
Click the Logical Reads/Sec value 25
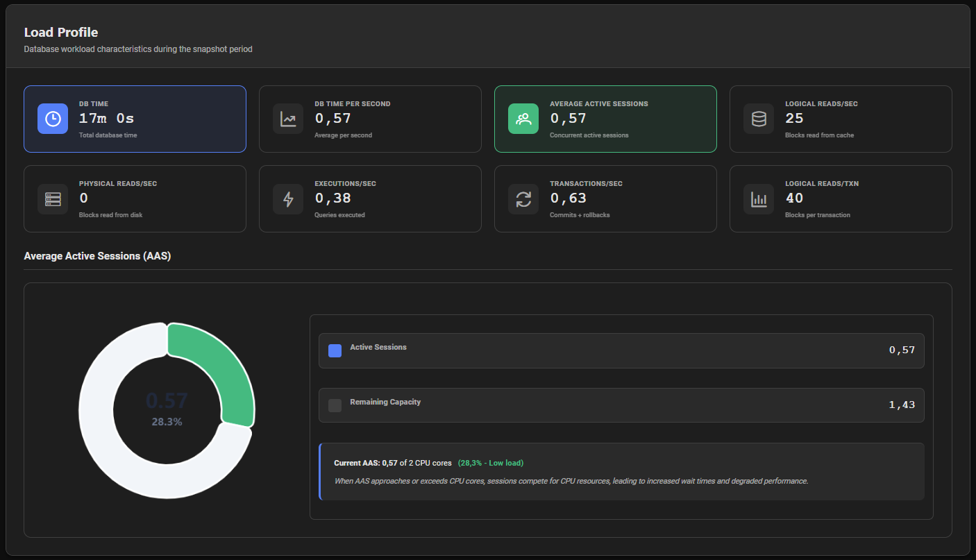click(x=794, y=118)
